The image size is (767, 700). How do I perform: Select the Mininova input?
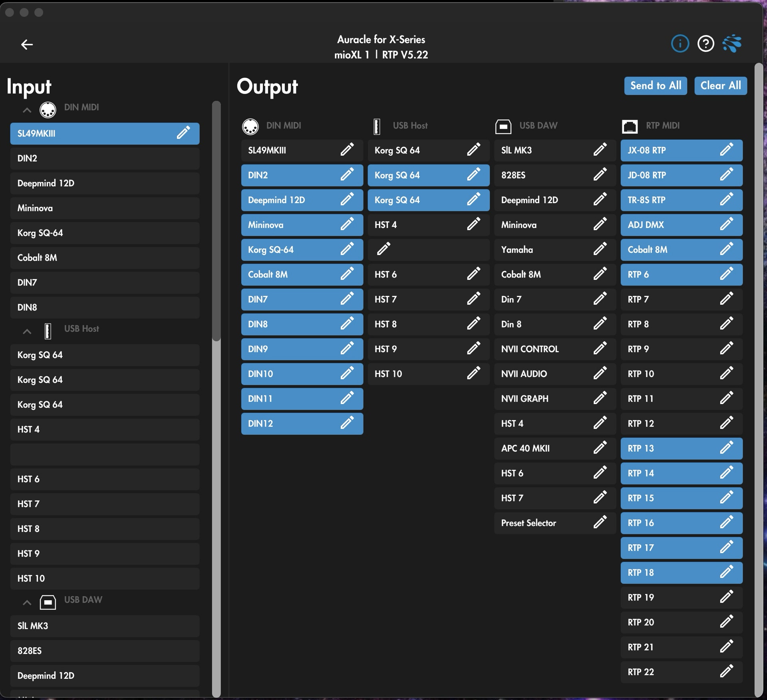pos(105,208)
